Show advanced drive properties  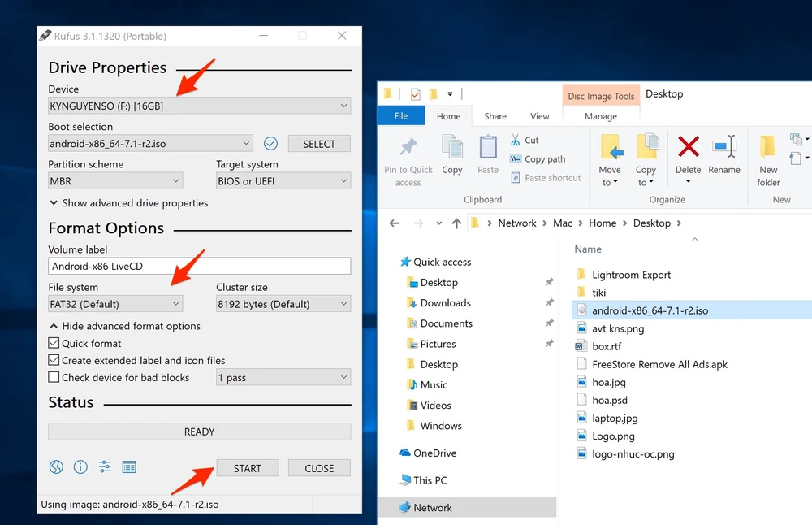128,203
